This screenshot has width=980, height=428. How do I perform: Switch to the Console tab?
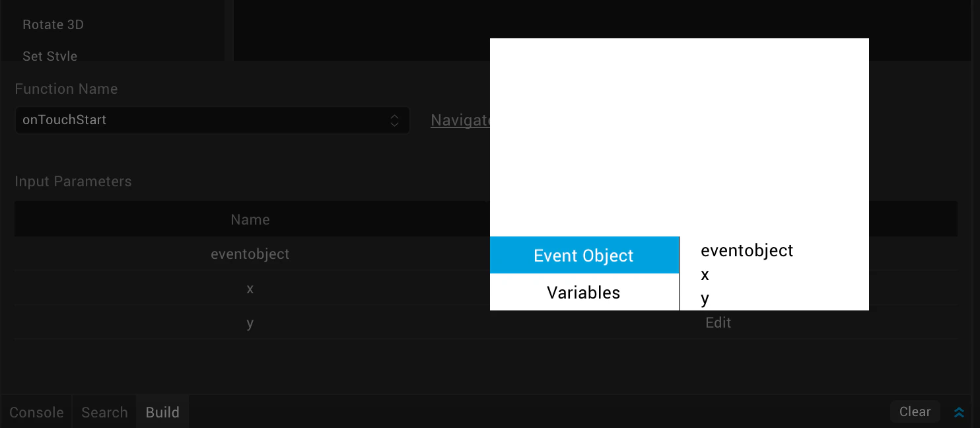pyautogui.click(x=36, y=412)
